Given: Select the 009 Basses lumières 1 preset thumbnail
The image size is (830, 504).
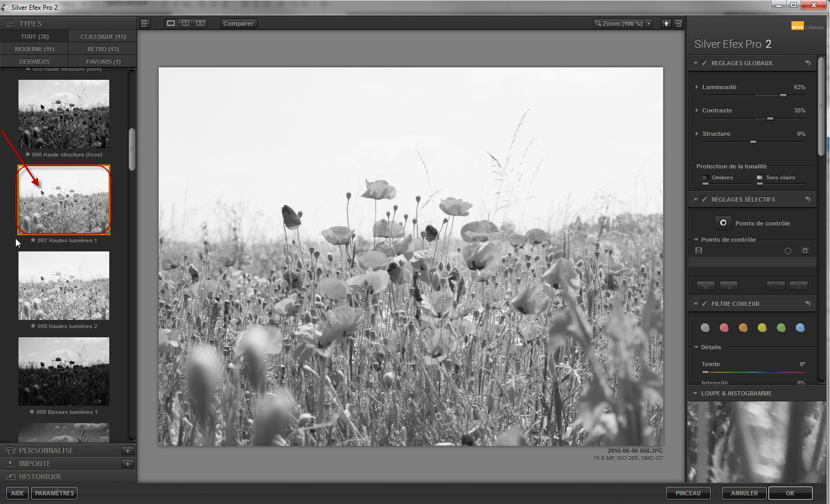Looking at the screenshot, I should pyautogui.click(x=64, y=371).
